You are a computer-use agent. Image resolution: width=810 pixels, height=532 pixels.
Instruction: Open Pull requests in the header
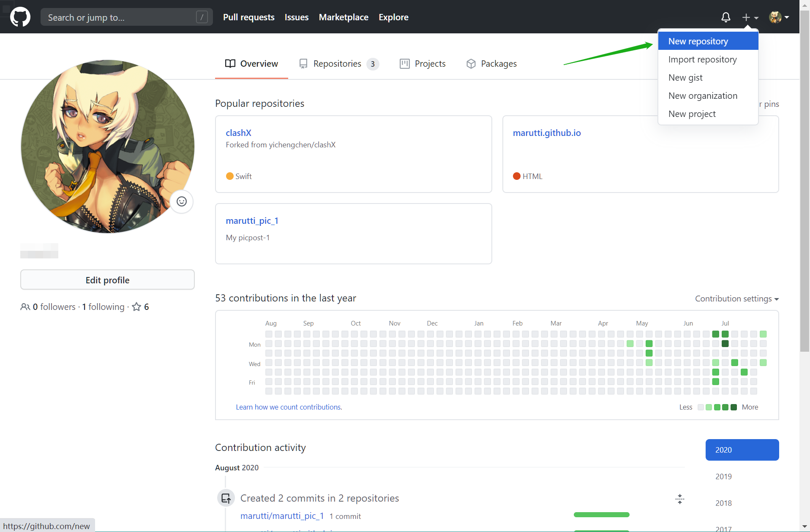point(249,17)
